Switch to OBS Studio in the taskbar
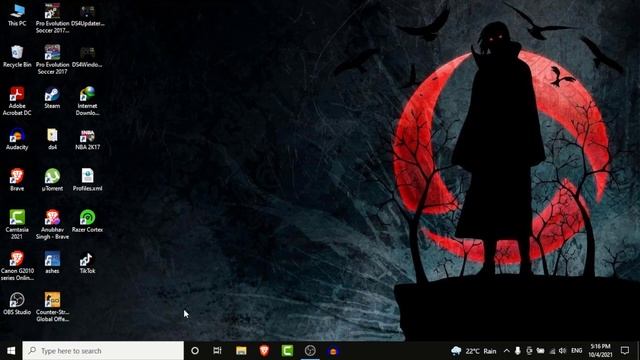 (x=310, y=351)
